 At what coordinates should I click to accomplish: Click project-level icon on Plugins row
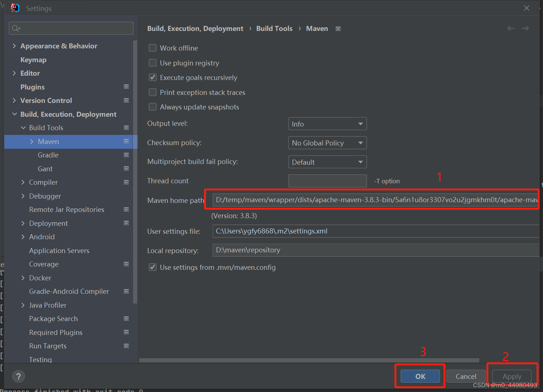point(126,87)
